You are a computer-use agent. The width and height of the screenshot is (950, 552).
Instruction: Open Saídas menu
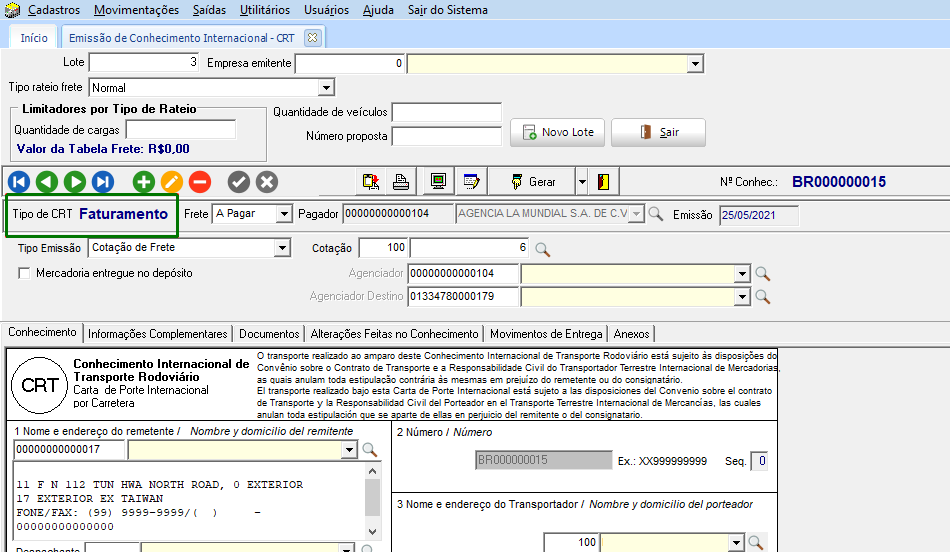tap(209, 10)
